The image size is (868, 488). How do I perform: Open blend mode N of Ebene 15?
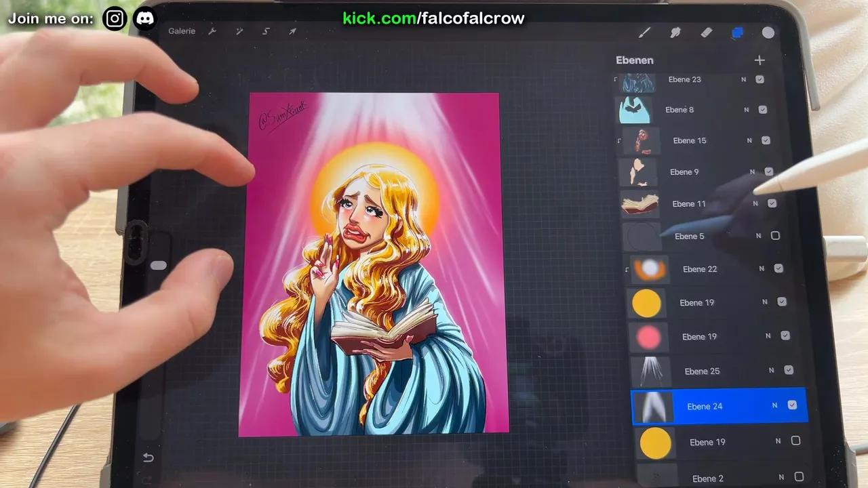(749, 140)
